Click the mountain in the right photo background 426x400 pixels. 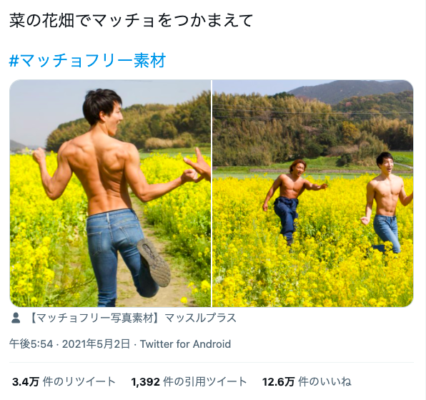click(x=350, y=91)
